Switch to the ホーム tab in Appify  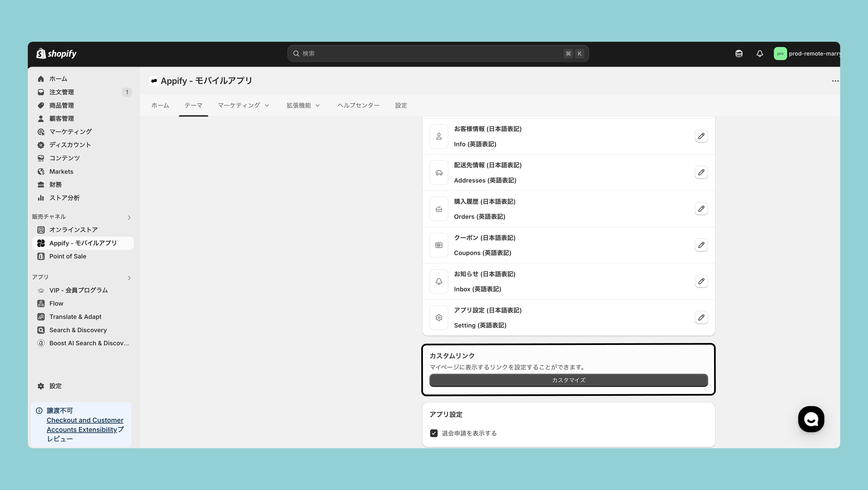pos(160,105)
